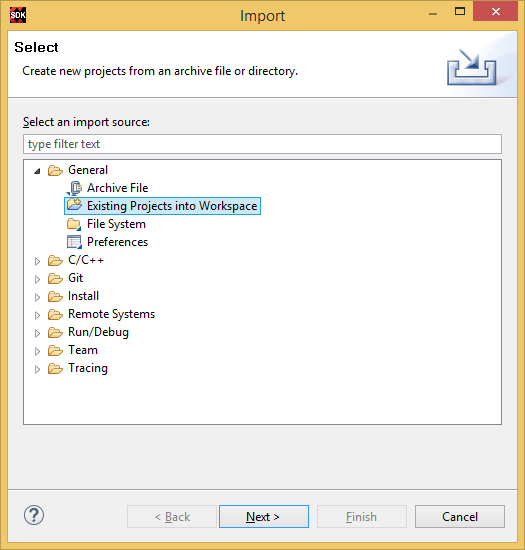Maximize the Import dialog window
The width and height of the screenshot is (525, 550).
pyautogui.click(x=460, y=12)
